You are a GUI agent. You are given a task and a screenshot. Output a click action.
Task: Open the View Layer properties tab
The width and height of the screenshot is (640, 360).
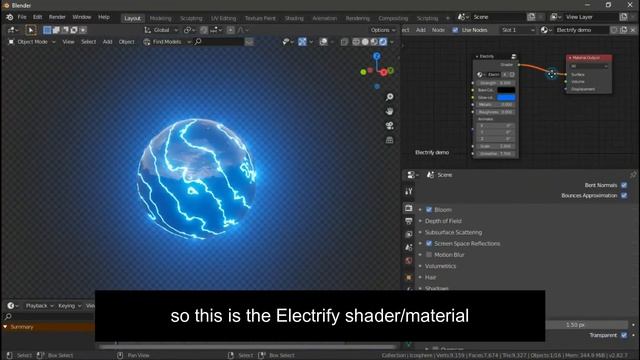409,234
